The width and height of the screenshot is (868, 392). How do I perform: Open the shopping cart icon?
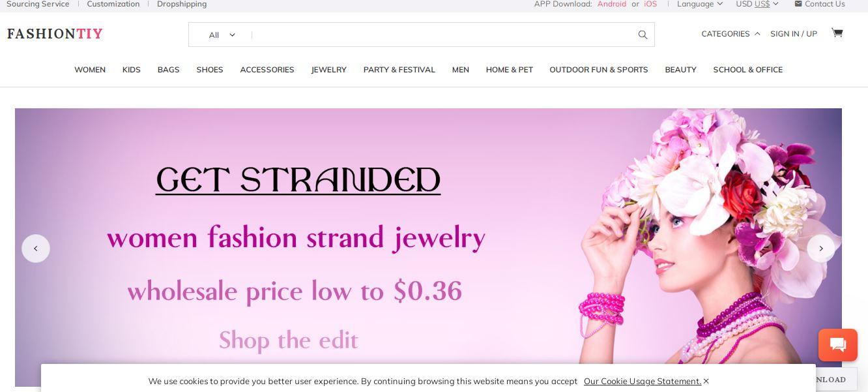point(837,33)
